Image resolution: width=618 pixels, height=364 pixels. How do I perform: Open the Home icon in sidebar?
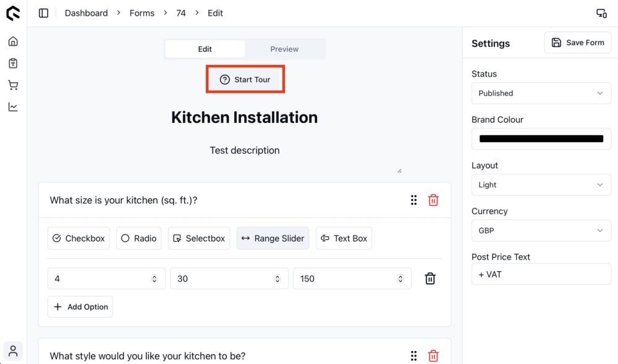13,41
